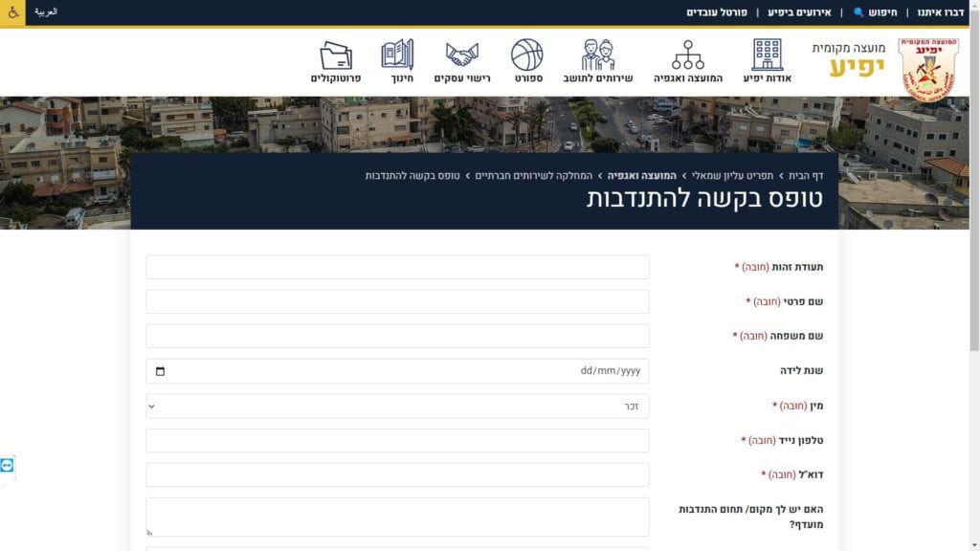Image resolution: width=980 pixels, height=551 pixels.
Task: Expand the מין gender dropdown
Action: pos(397,407)
